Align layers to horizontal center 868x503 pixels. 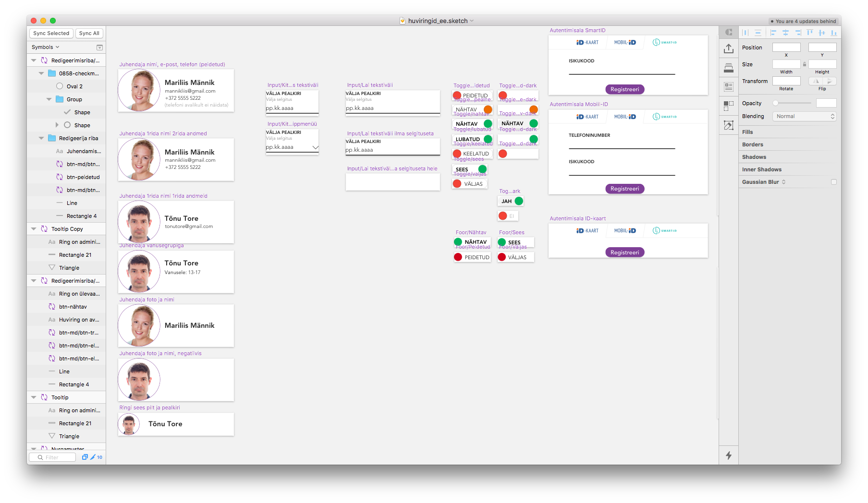[785, 33]
